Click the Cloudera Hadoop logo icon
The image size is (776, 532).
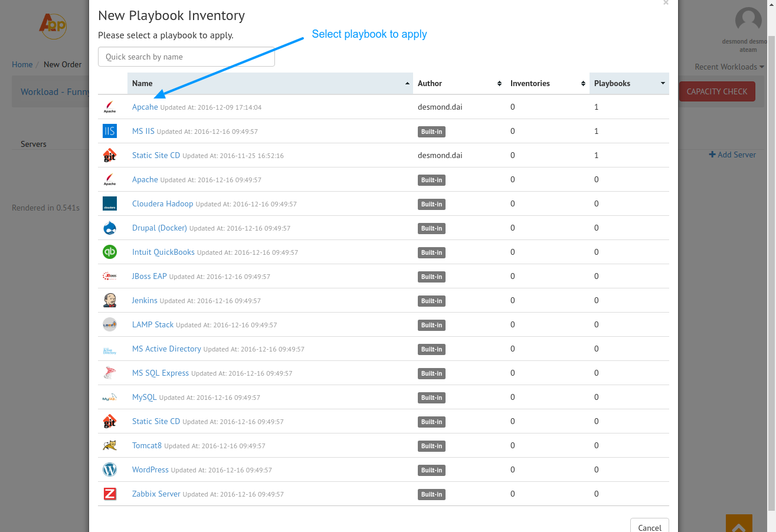pos(110,203)
